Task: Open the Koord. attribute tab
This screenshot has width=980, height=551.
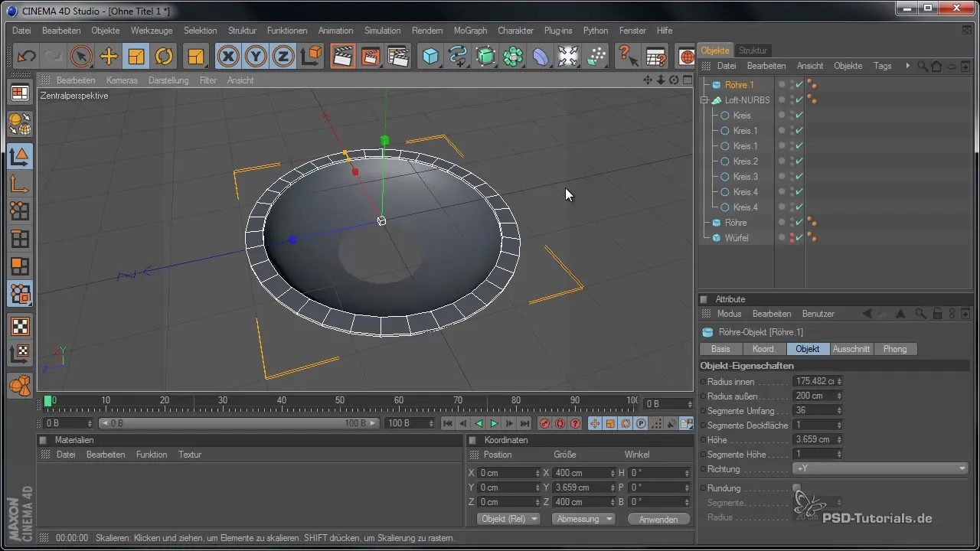Action: click(764, 349)
